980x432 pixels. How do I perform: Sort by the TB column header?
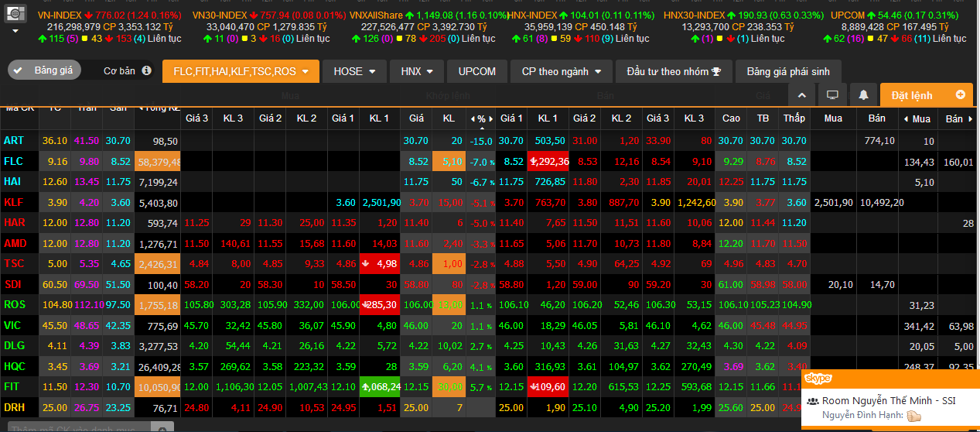(x=763, y=118)
